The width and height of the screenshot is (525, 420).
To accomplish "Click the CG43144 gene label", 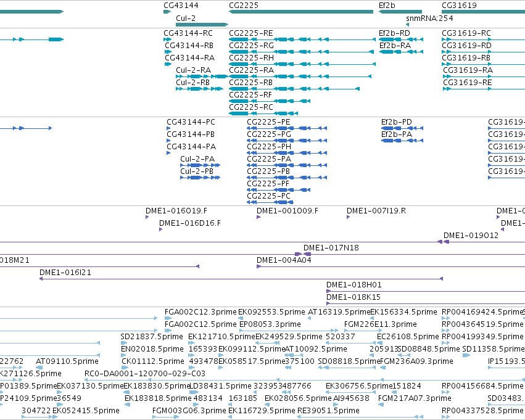I will pyautogui.click(x=181, y=6).
